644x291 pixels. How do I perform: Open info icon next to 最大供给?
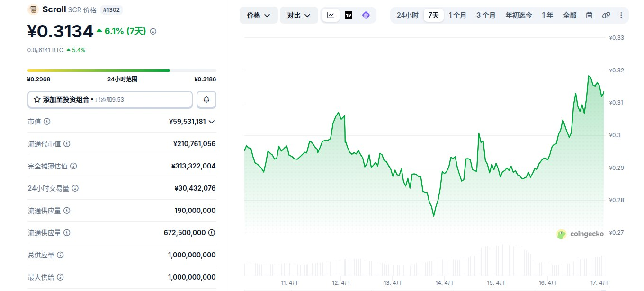coord(60,277)
